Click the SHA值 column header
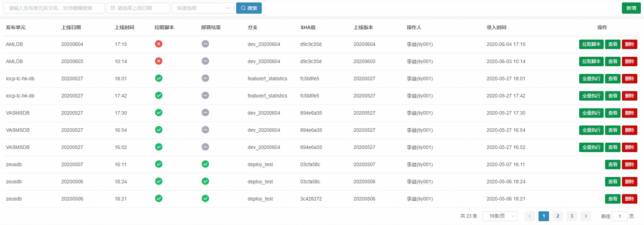The height and width of the screenshot is (225, 644). coord(308,27)
